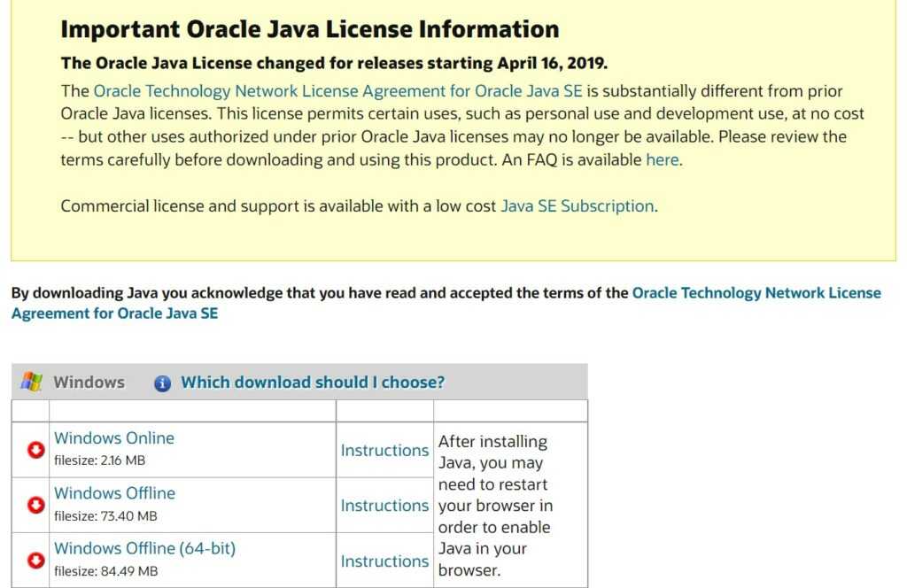Open the Windows Offline download link
The image size is (907, 588).
coord(114,493)
